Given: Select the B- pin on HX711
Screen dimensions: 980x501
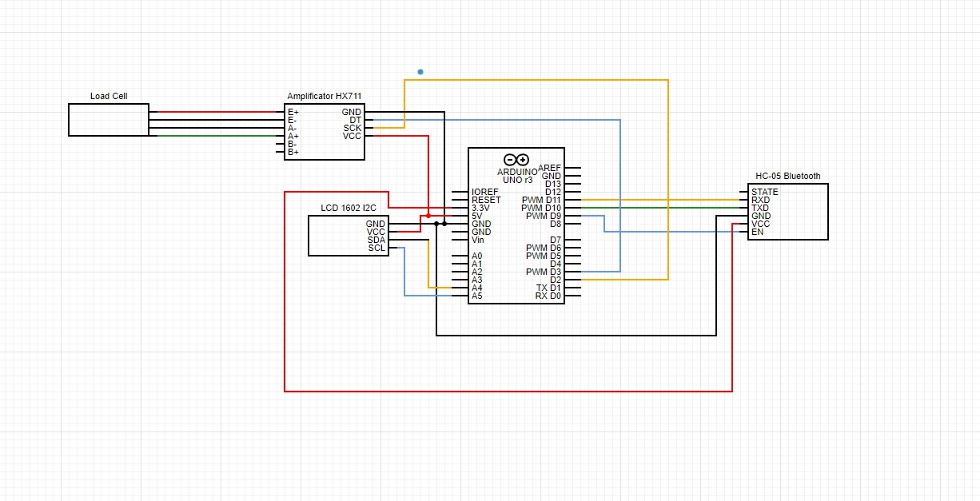Looking at the screenshot, I should point(293,144).
